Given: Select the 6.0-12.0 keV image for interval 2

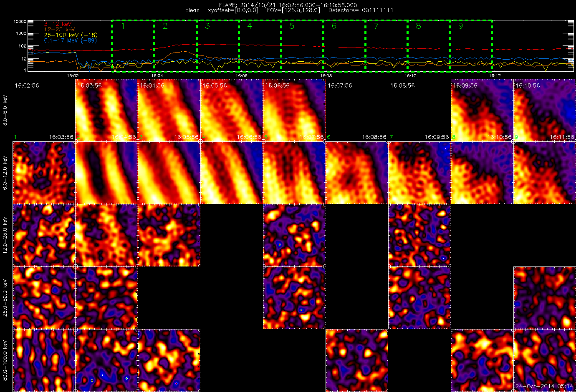Looking at the screenshot, I should pyautogui.click(x=106, y=173).
